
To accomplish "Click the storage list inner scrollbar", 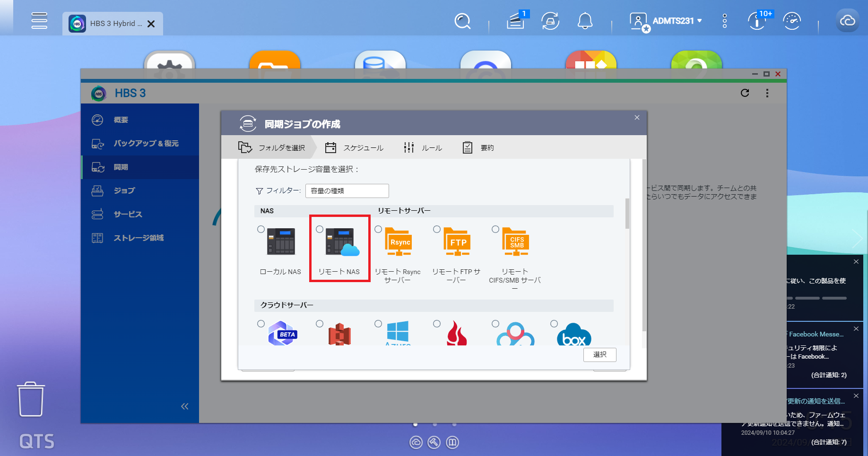I will coord(627,214).
